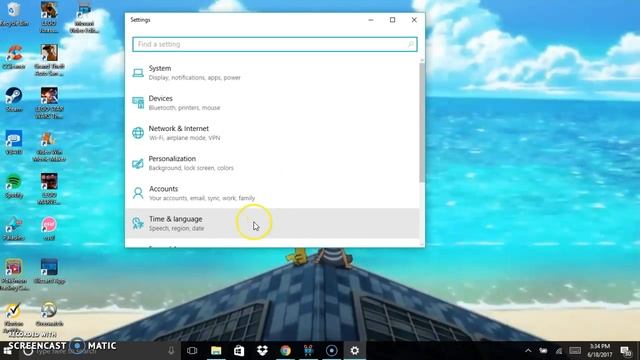
Task: Open the Overwatch desktop shortcut
Action: 49,314
